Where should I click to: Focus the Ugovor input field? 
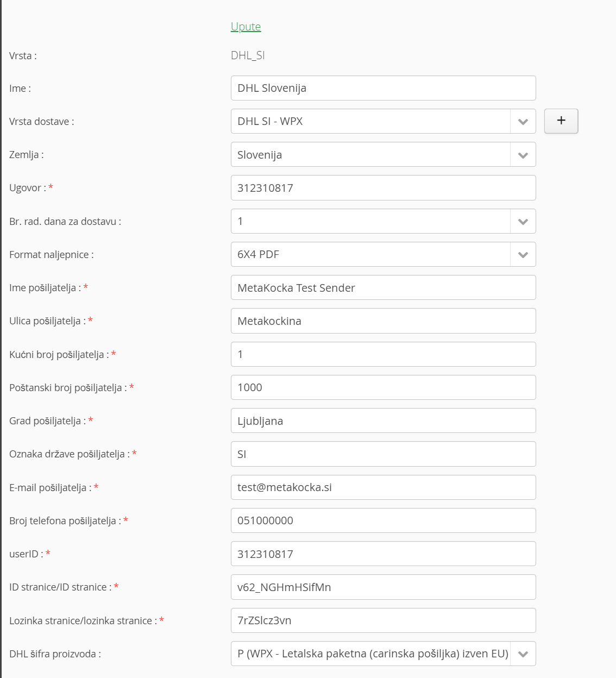[383, 187]
